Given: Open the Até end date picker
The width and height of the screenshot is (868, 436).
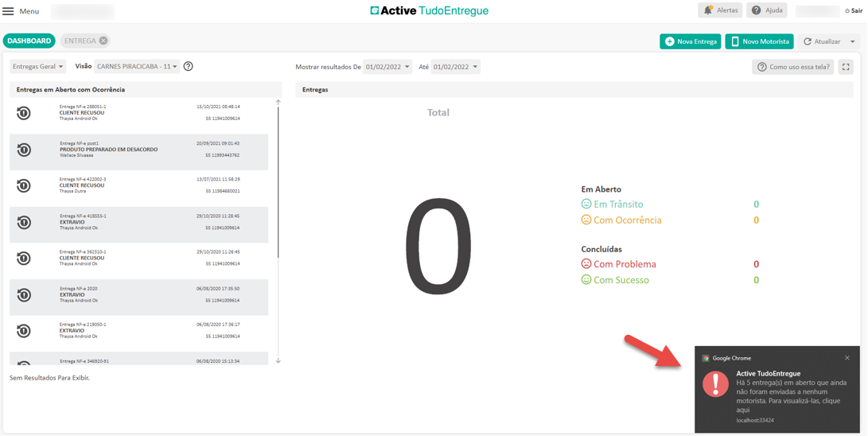Looking at the screenshot, I should pos(455,67).
